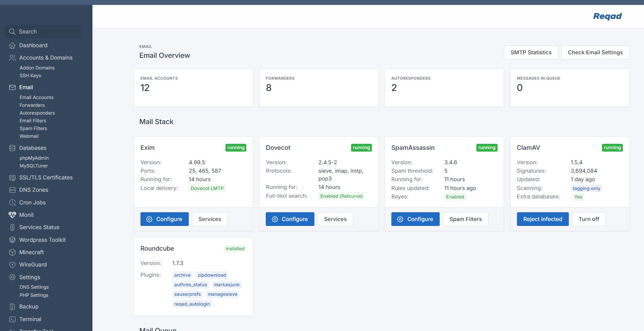Open Spam Filters sidebar link
644x331 pixels.
(x=33, y=128)
